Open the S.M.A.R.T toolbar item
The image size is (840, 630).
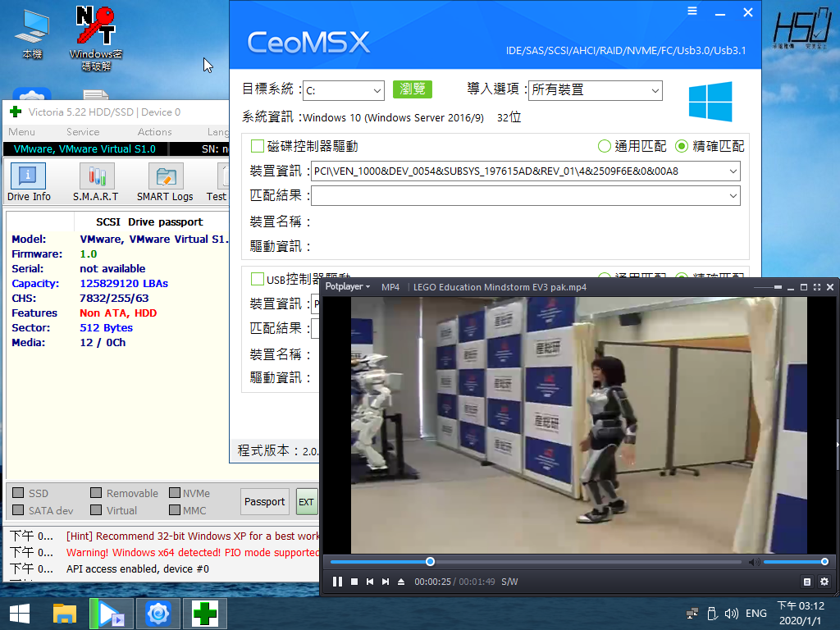[x=96, y=183]
